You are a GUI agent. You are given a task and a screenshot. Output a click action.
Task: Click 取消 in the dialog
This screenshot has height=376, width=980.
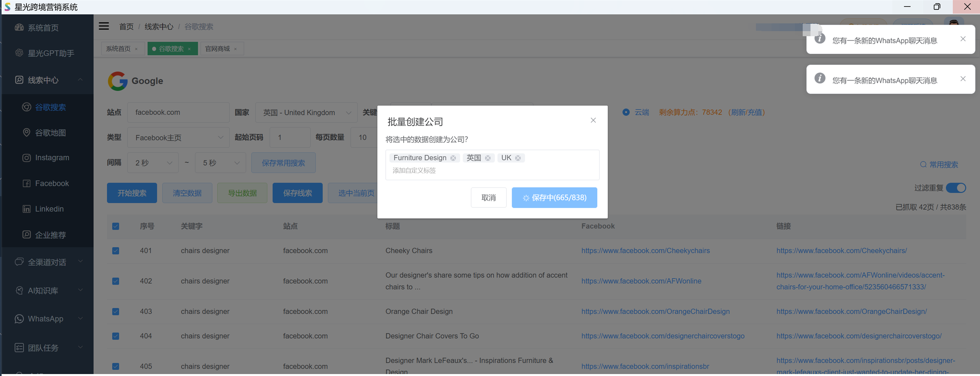coord(489,198)
